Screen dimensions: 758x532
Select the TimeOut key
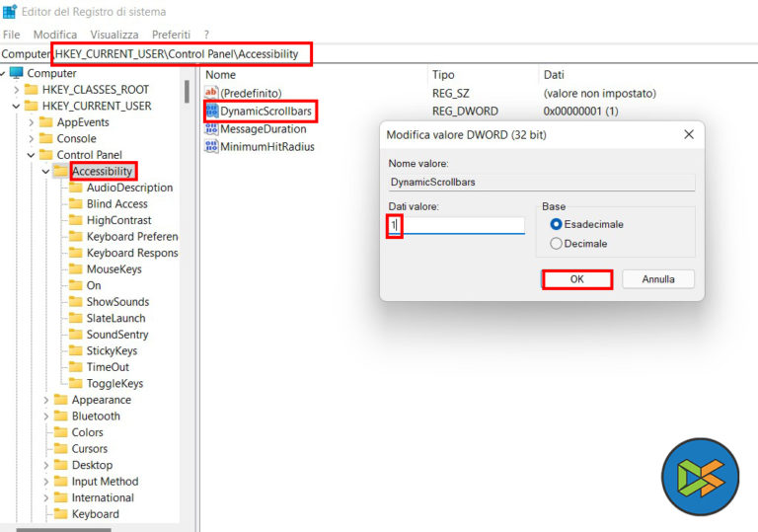(x=108, y=367)
